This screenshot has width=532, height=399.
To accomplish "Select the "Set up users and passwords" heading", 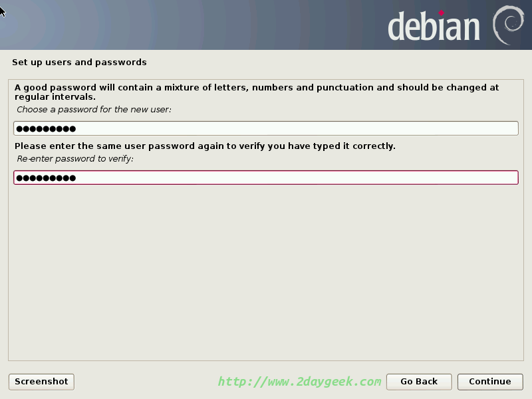I will point(79,62).
